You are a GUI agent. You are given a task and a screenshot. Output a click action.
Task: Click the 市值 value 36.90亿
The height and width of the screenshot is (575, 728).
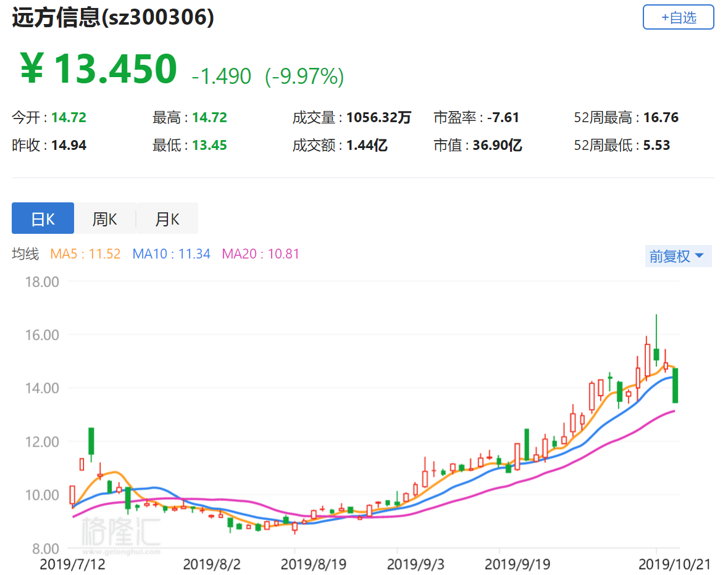(x=497, y=145)
